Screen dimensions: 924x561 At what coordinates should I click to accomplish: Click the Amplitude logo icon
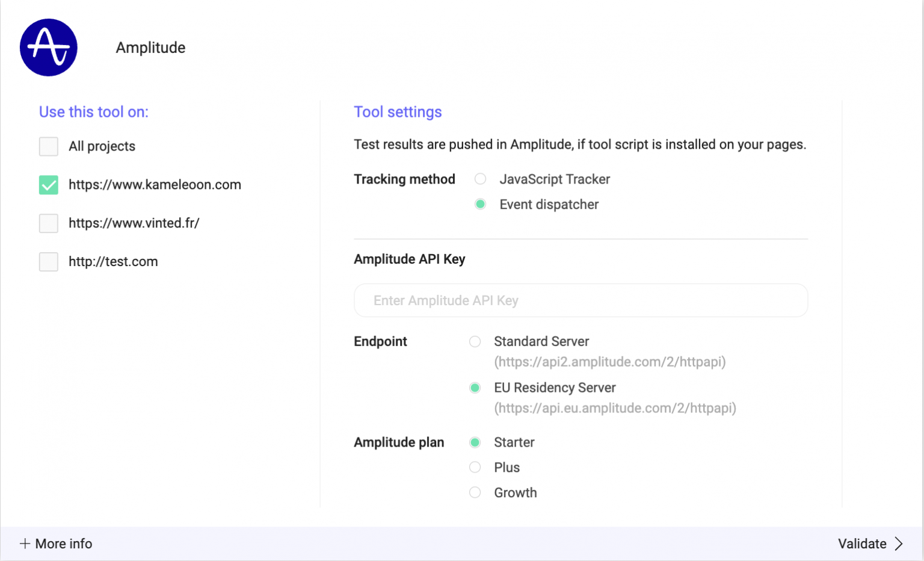pos(49,48)
